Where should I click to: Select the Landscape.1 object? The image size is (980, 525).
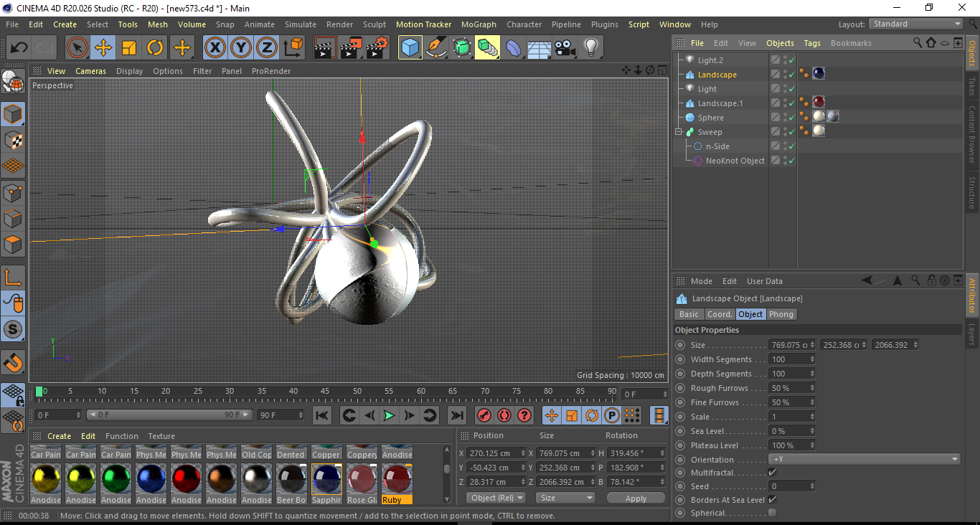pyautogui.click(x=720, y=103)
